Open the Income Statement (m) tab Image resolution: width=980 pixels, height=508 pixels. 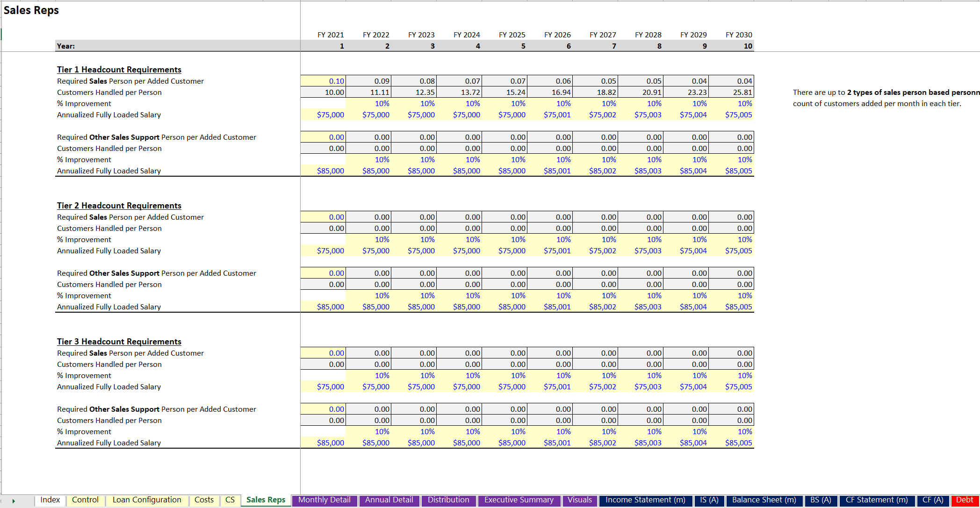(x=645, y=500)
